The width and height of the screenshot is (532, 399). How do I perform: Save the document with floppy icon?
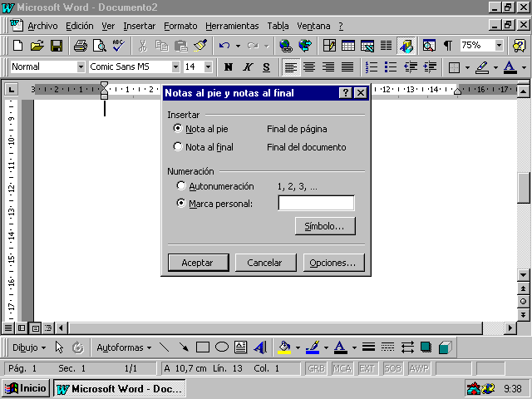(x=57, y=46)
